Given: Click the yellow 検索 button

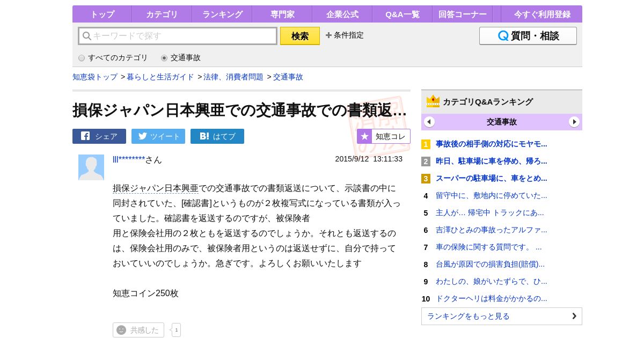Looking at the screenshot, I should 300,36.
